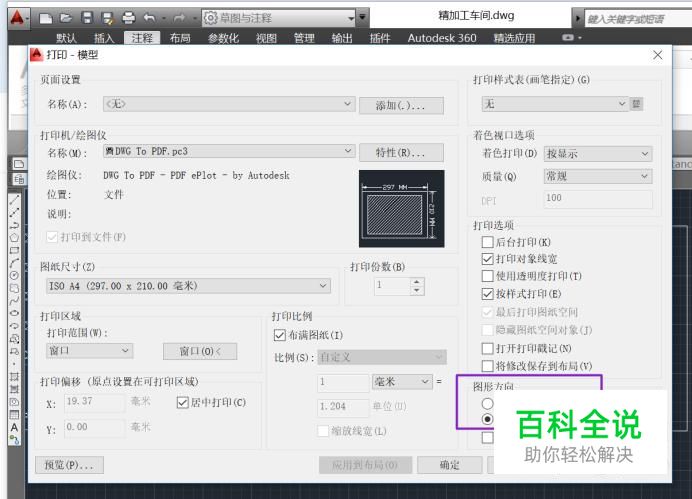Click the Save As icon with pencil
Image resolution: width=692 pixels, height=499 pixels.
107,18
